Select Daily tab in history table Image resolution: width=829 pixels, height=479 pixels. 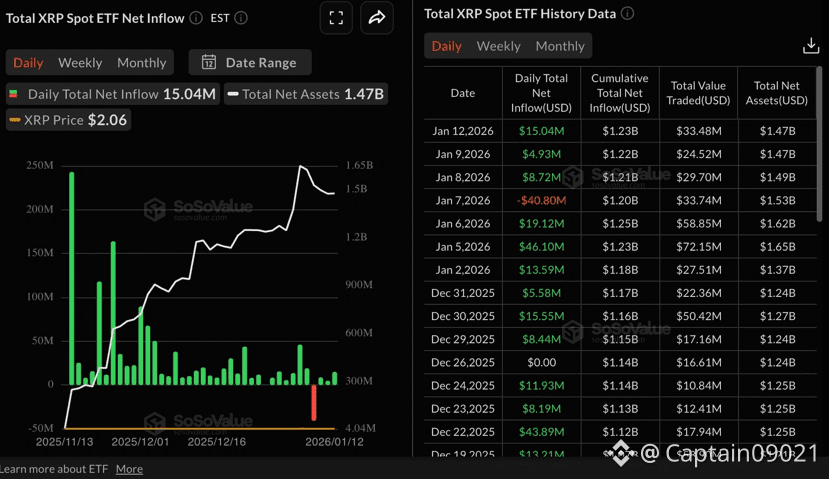tap(446, 46)
